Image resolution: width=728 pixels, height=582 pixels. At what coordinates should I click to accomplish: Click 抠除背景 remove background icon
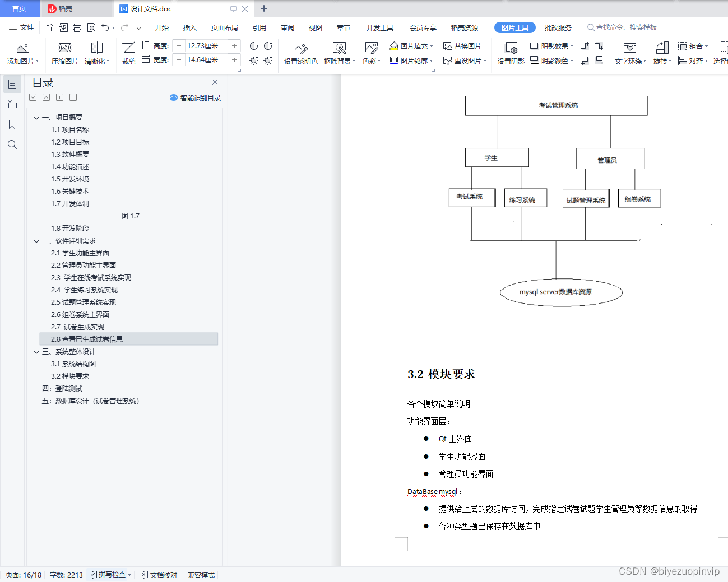[x=339, y=53]
